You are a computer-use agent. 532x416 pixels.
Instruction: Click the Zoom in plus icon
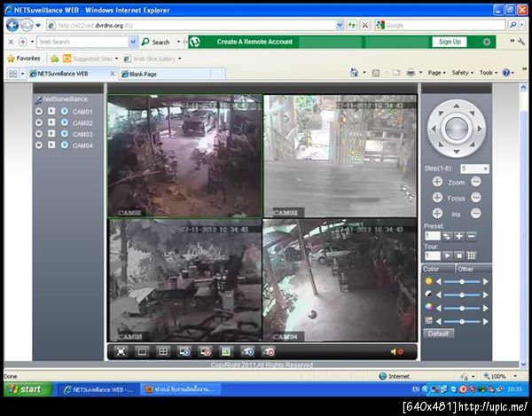(x=437, y=182)
